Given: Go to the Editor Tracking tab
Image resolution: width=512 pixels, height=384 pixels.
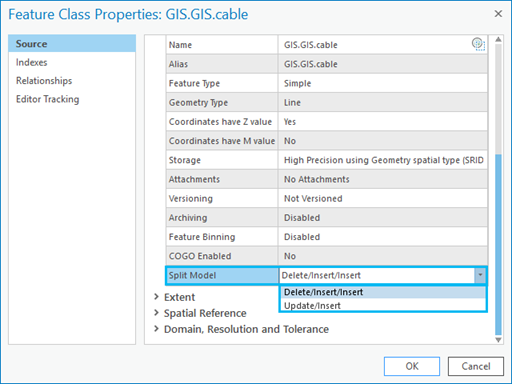Looking at the screenshot, I should point(48,99).
